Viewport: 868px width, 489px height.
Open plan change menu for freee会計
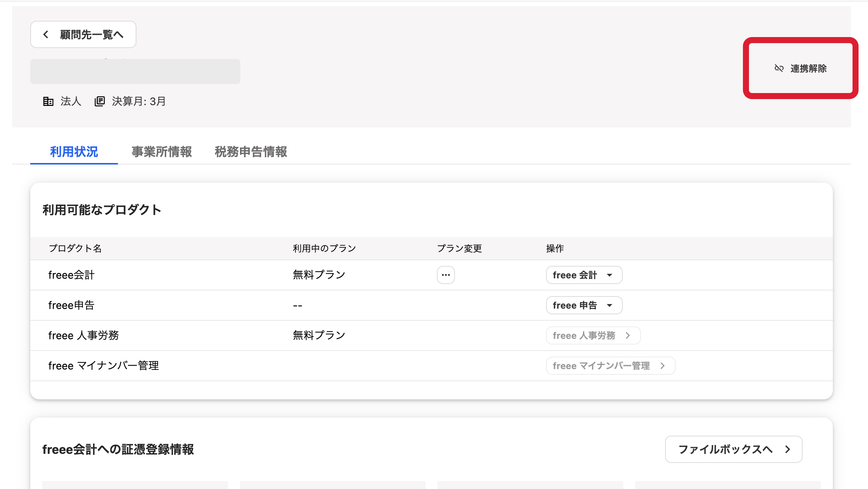446,275
